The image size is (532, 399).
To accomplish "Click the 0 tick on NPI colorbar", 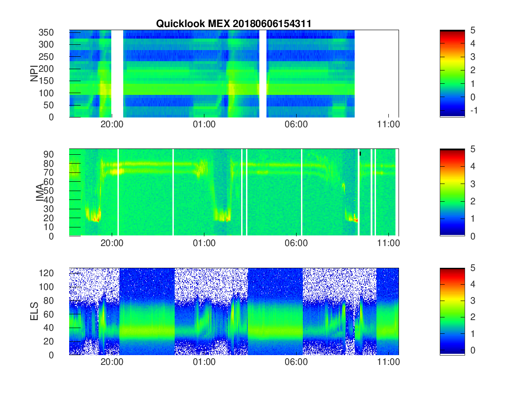I will click(x=473, y=97).
